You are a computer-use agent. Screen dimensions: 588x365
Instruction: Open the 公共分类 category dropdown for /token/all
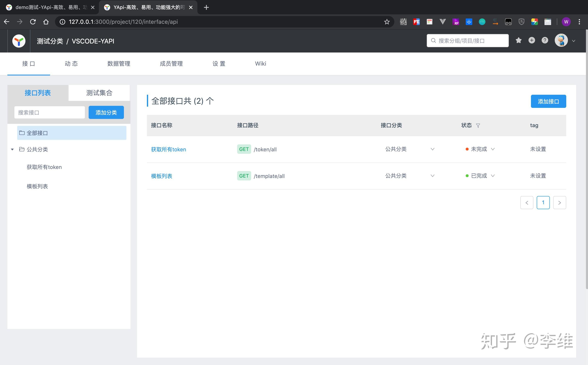[x=432, y=149]
